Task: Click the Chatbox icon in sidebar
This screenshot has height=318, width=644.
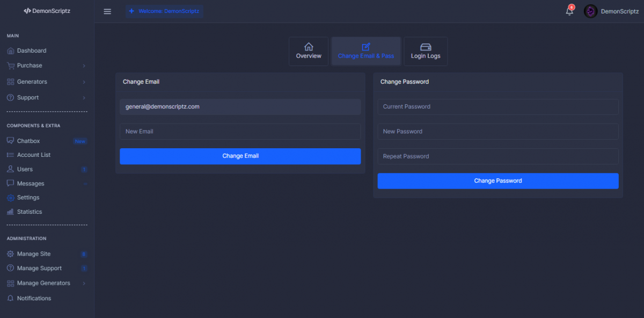Action: coord(11,141)
